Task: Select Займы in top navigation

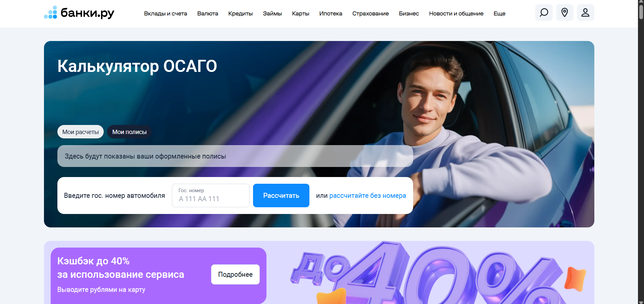Action: pos(272,13)
